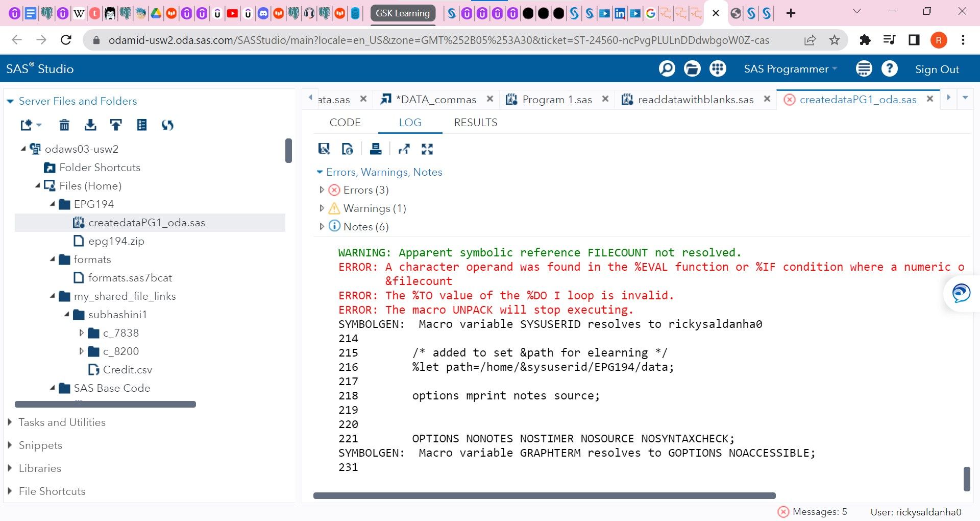
Task: Click the Refresh icon in Server Files
Action: (x=167, y=125)
